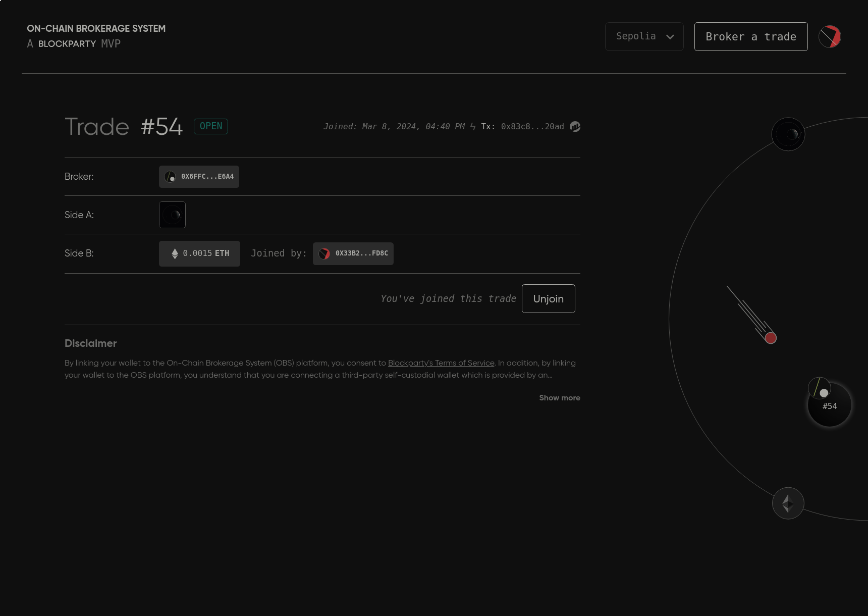Click the Ethereum diamond icon in Side B
Viewport: 868px width, 616px height.
point(175,253)
